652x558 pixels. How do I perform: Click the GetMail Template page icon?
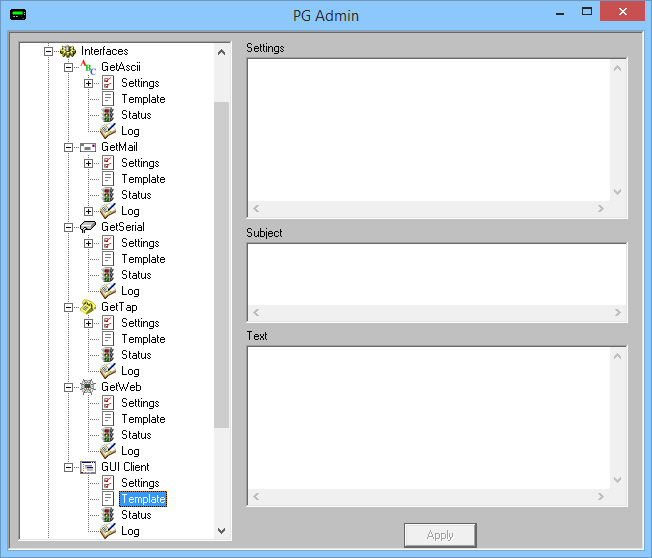[x=108, y=179]
